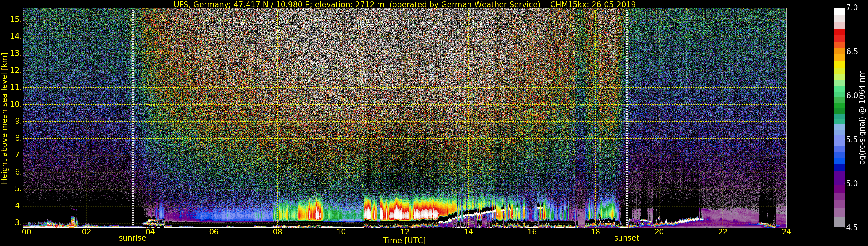This screenshot has height=246, width=868.
Task: Click the x-axis tick label '10'
Action: pyautogui.click(x=341, y=232)
